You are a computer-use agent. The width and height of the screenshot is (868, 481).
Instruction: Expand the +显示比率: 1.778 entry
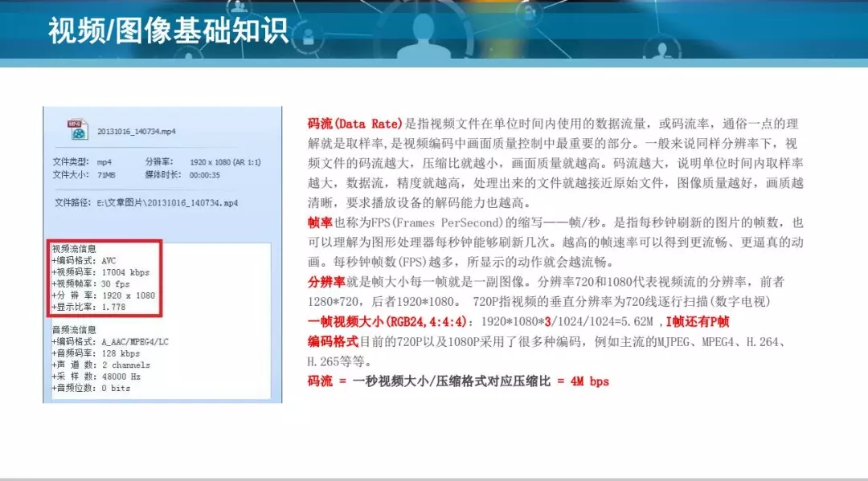tap(88, 307)
